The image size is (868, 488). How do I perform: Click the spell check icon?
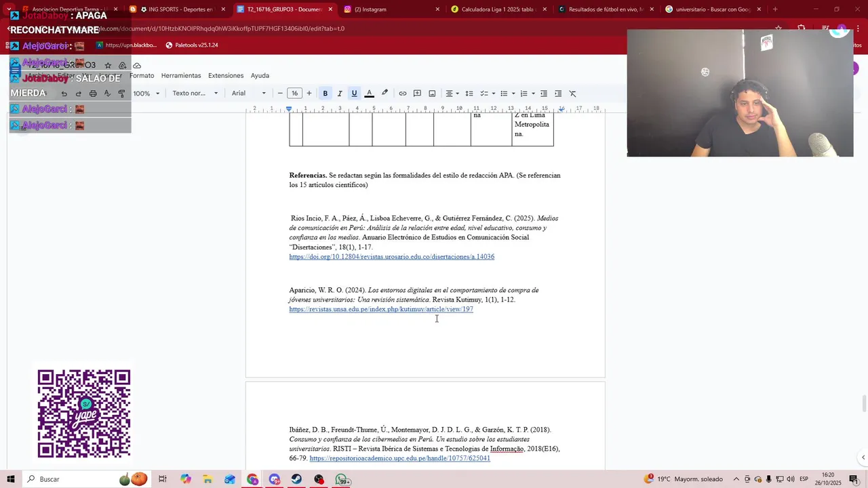pos(107,94)
